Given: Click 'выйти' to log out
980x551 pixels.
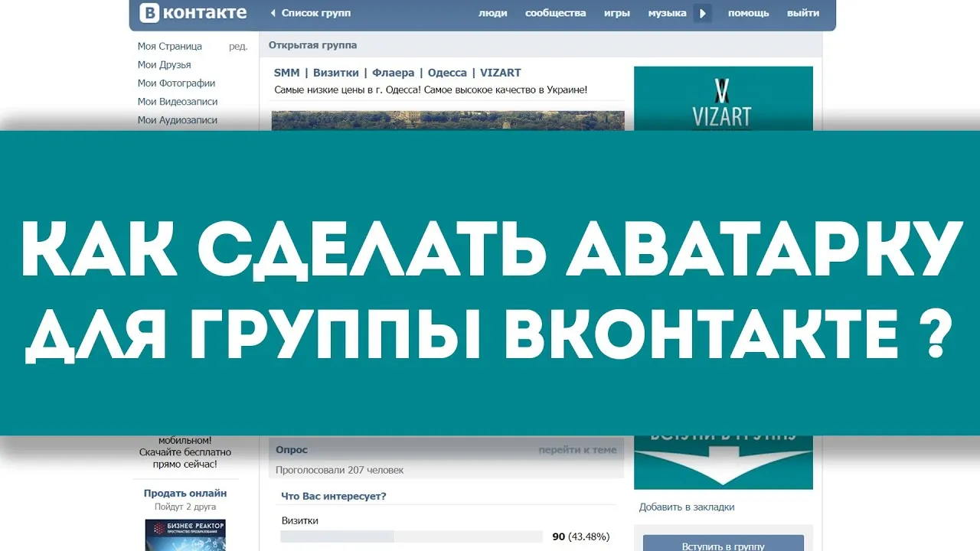Looking at the screenshot, I should [x=803, y=13].
